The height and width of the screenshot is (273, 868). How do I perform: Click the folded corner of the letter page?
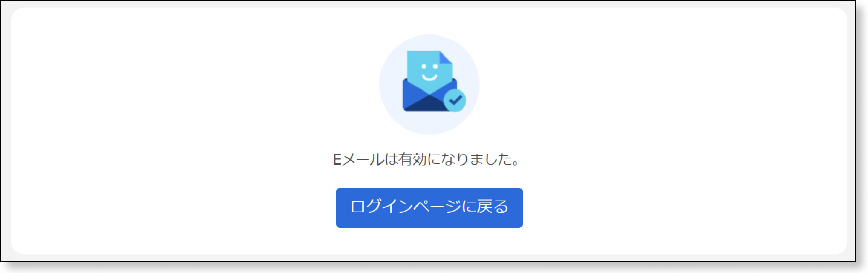[446, 57]
